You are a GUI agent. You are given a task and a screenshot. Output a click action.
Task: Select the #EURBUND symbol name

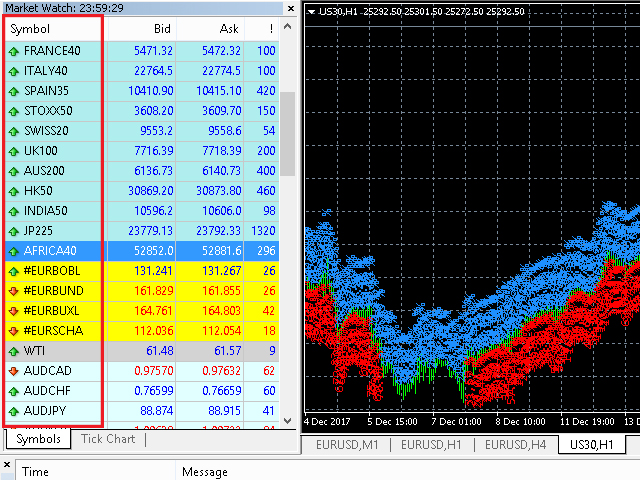53,291
